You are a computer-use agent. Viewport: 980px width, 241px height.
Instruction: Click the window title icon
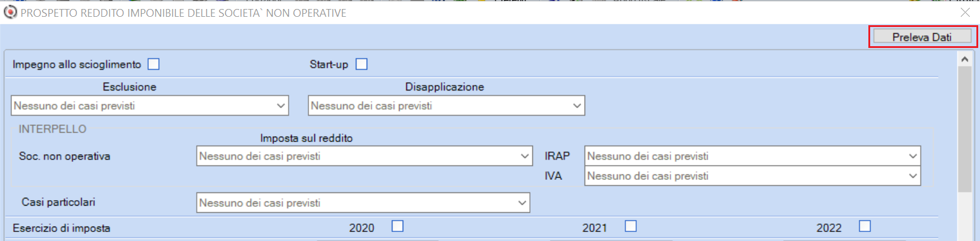(10, 12)
